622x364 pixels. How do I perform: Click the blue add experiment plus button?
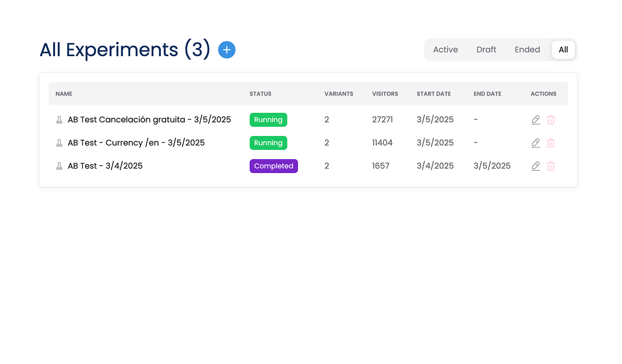[227, 50]
